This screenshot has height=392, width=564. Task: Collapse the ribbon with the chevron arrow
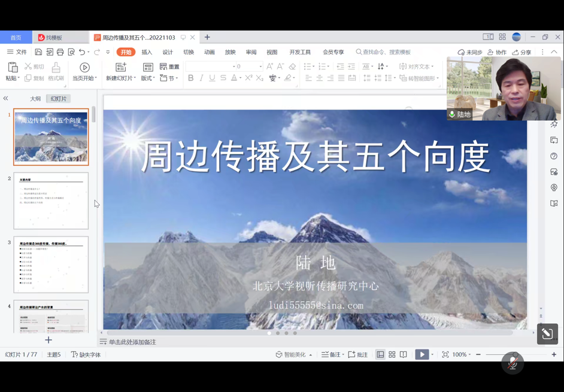point(554,52)
